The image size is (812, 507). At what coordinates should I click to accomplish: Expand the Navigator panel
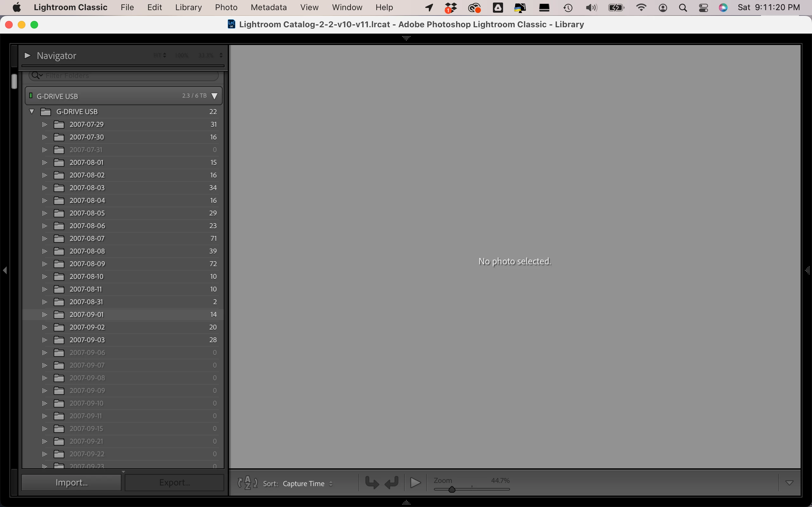[28, 55]
